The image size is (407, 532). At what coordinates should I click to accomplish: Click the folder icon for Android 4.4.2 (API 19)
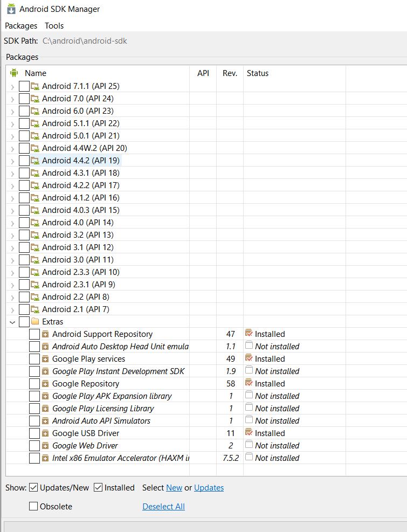pyautogui.click(x=35, y=161)
